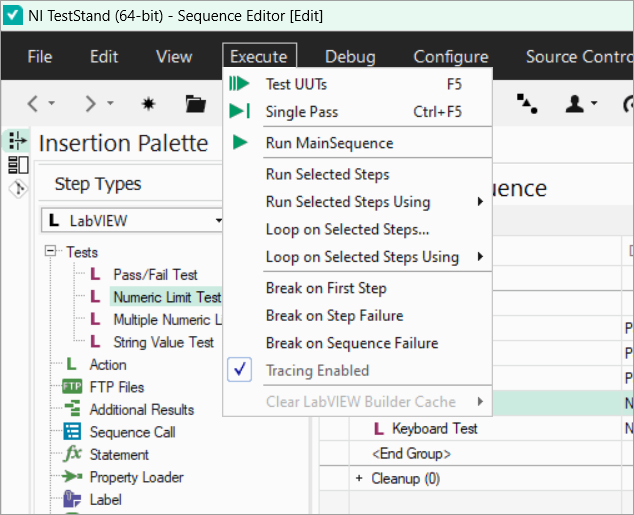Click the Test UUTs green play icon
634x515 pixels.
point(239,84)
